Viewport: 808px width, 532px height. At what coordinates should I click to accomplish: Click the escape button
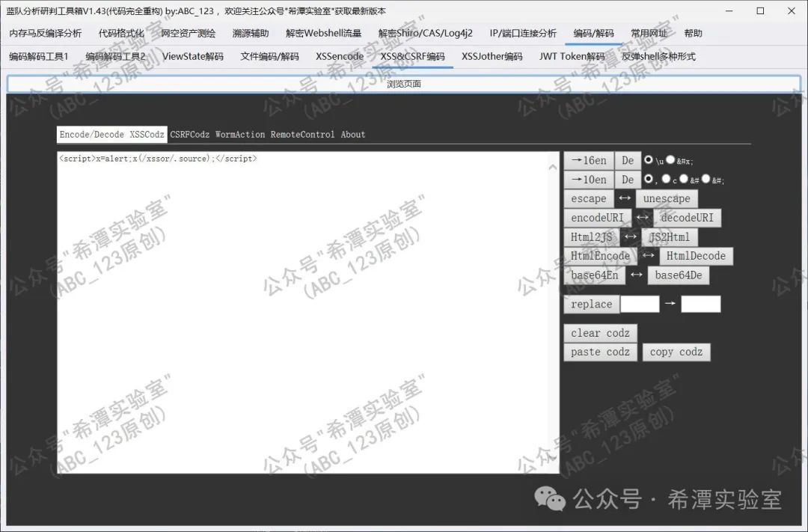click(x=589, y=198)
